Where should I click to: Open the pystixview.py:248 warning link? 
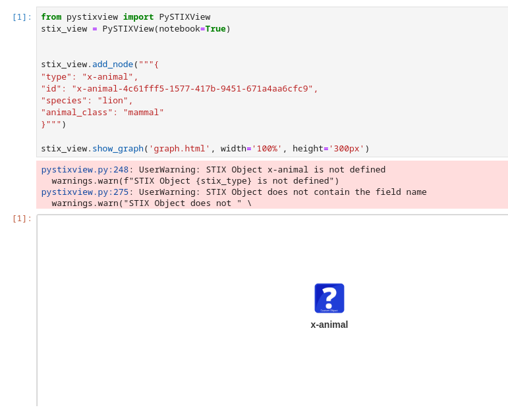(85, 170)
